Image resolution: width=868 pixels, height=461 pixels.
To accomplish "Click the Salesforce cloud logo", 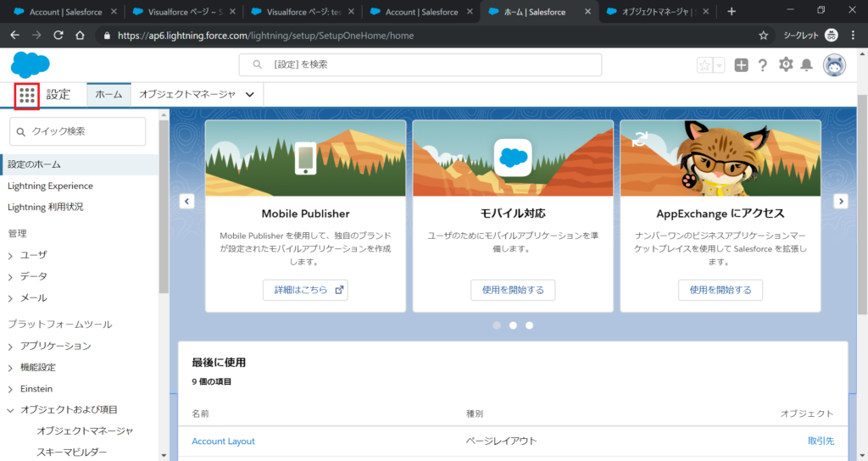I will (31, 64).
